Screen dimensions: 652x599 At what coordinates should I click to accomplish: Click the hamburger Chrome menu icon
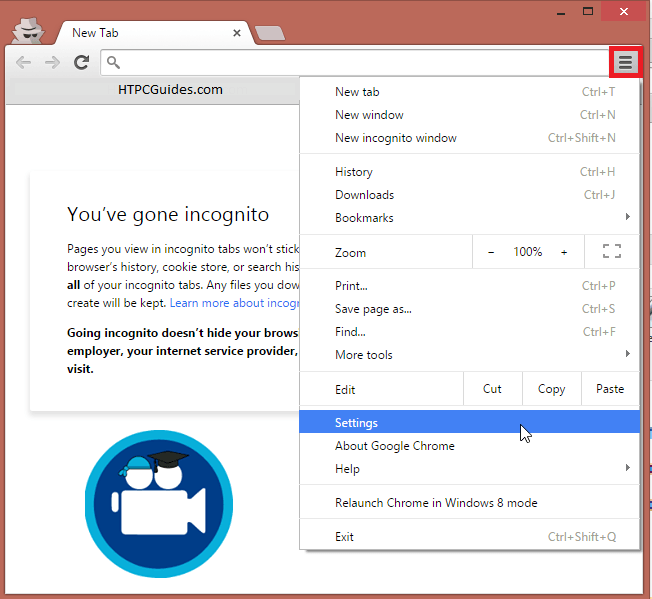[x=625, y=62]
